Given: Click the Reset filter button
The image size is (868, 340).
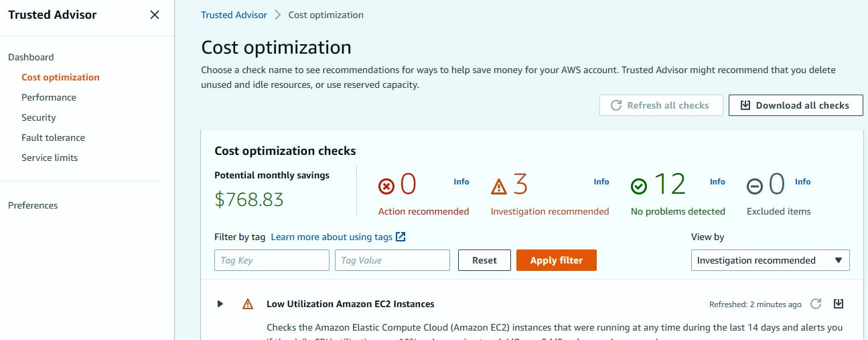Looking at the screenshot, I should [x=484, y=260].
